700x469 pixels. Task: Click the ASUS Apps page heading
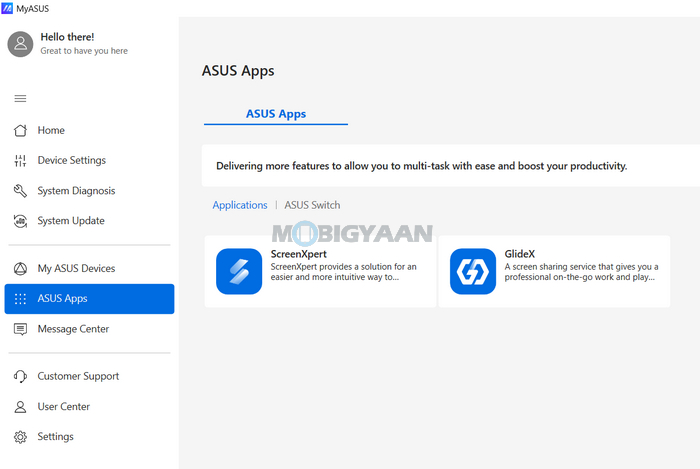[x=238, y=71]
